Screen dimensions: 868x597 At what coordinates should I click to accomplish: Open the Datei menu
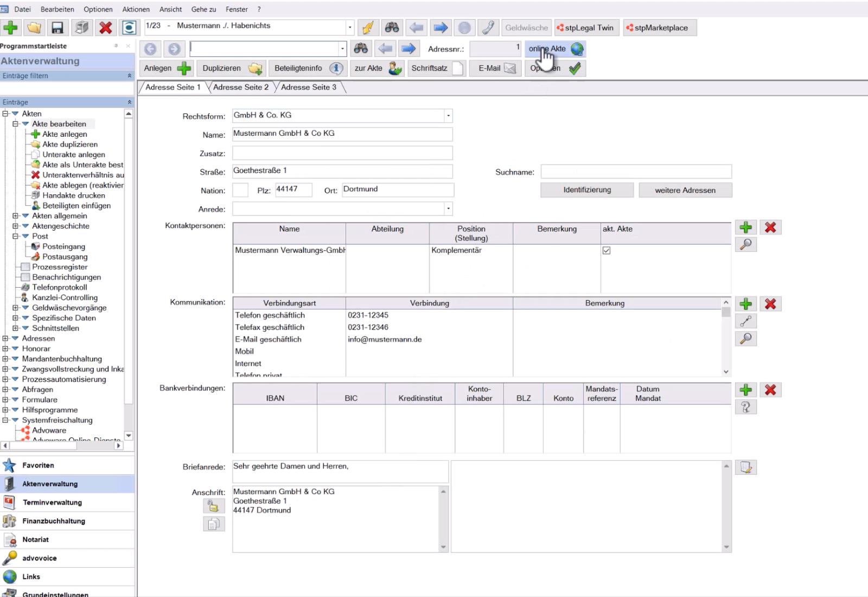pyautogui.click(x=22, y=9)
